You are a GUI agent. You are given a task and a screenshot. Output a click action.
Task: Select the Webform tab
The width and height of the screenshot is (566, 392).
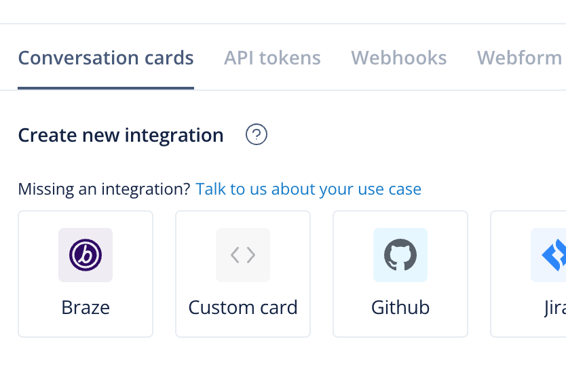pyautogui.click(x=519, y=58)
